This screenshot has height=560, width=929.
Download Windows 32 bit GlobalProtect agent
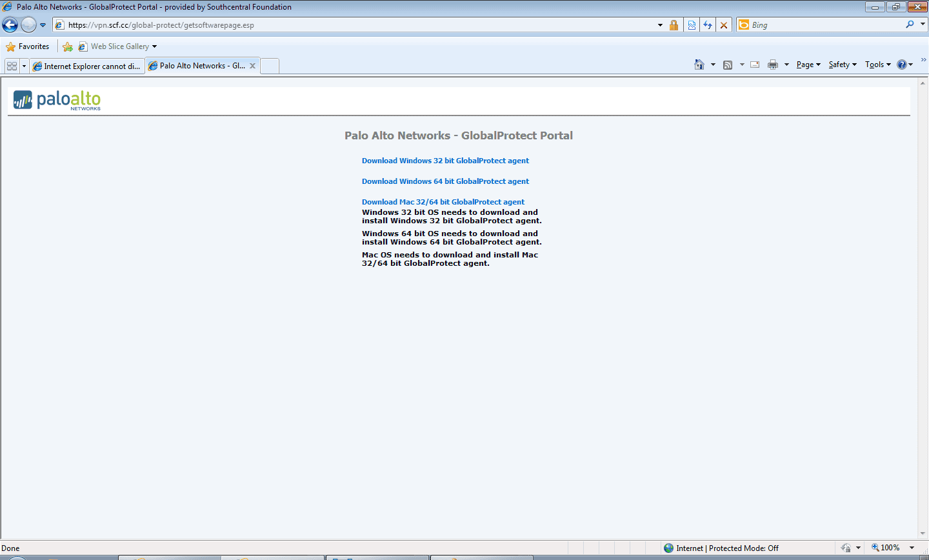click(x=445, y=161)
